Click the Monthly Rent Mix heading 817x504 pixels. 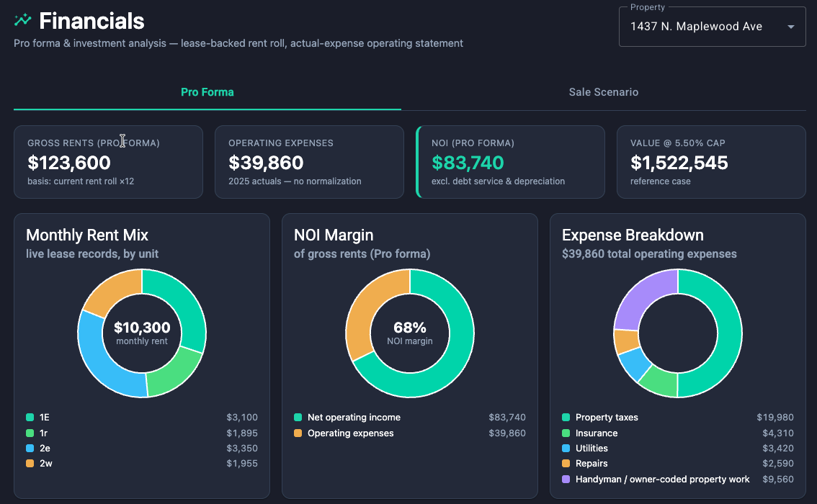pyautogui.click(x=87, y=235)
